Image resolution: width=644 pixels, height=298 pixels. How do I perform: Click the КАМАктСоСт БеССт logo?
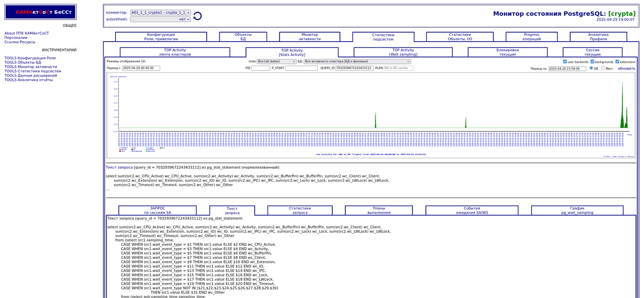coord(41,12)
